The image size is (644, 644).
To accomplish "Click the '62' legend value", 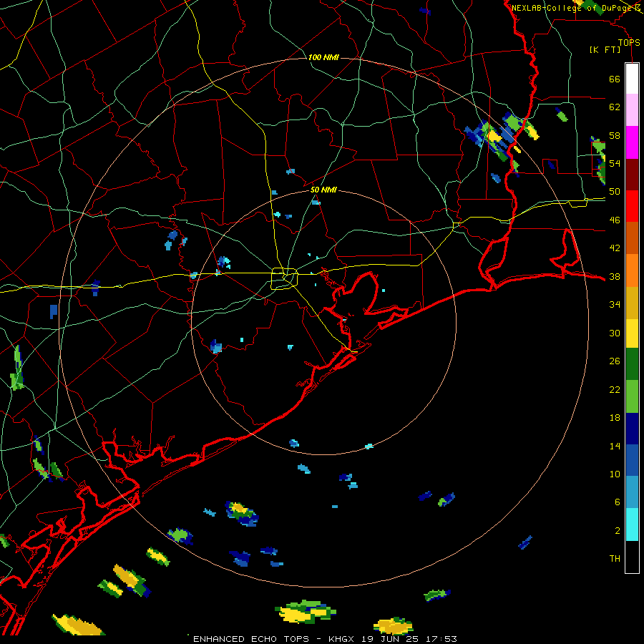I will 615,107.
